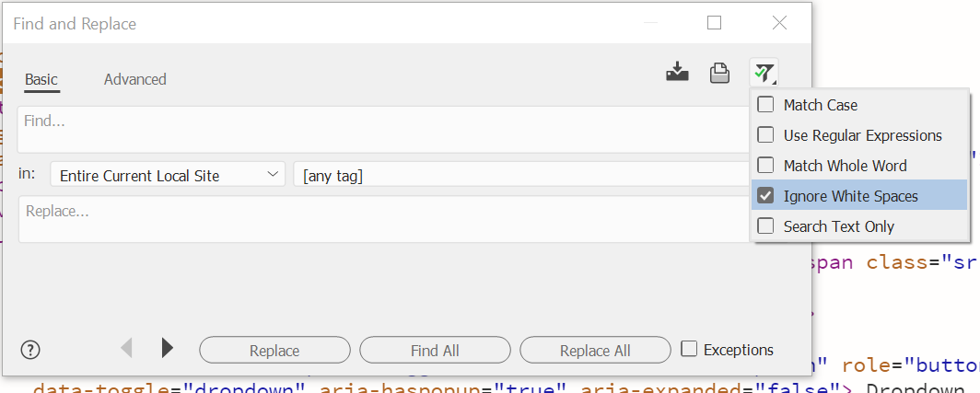980x393 pixels.
Task: Go to the previous match arrow
Action: (x=126, y=348)
